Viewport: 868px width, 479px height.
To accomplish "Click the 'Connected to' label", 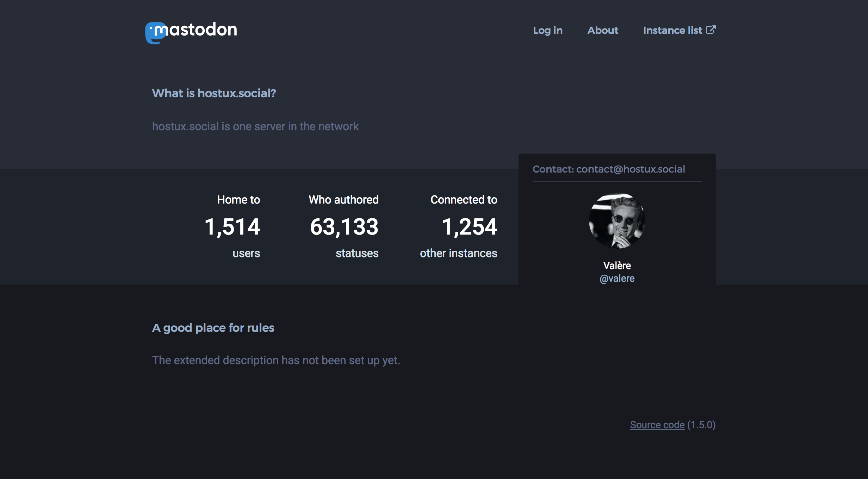I will point(464,200).
